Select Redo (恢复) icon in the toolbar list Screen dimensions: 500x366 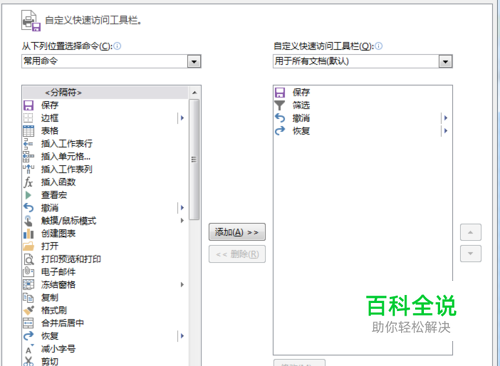280,131
